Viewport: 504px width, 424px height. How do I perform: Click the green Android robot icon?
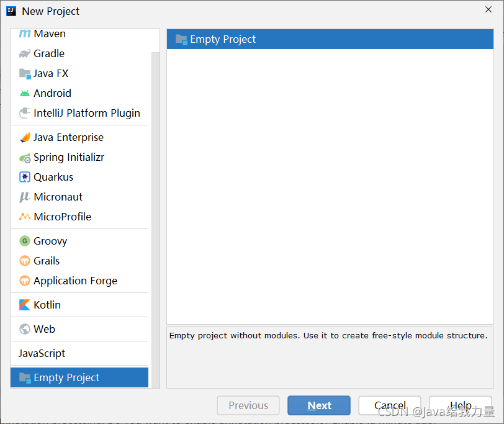pos(24,93)
